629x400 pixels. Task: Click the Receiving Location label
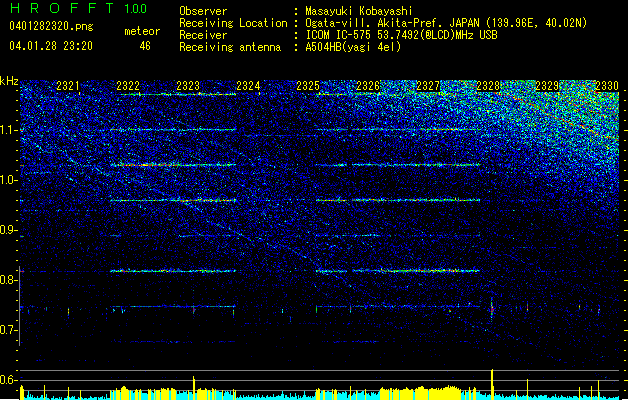[233, 23]
